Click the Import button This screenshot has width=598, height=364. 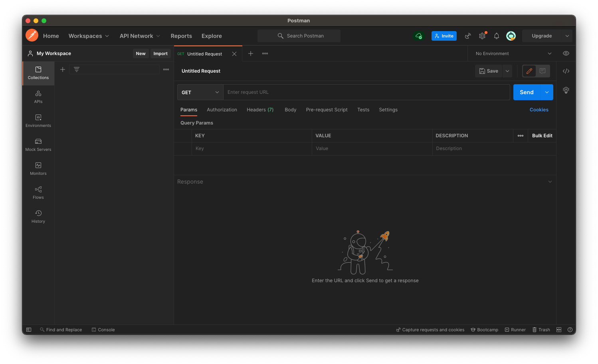pos(160,53)
